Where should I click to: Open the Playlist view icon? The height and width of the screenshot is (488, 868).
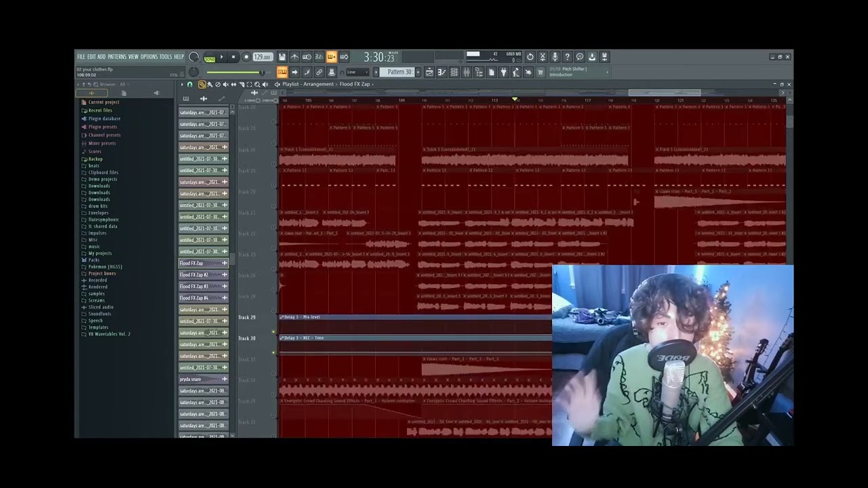[x=429, y=72]
